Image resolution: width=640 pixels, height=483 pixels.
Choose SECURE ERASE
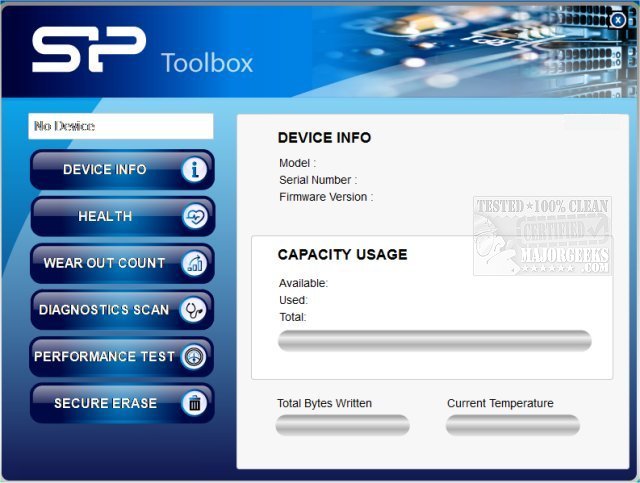(122, 403)
